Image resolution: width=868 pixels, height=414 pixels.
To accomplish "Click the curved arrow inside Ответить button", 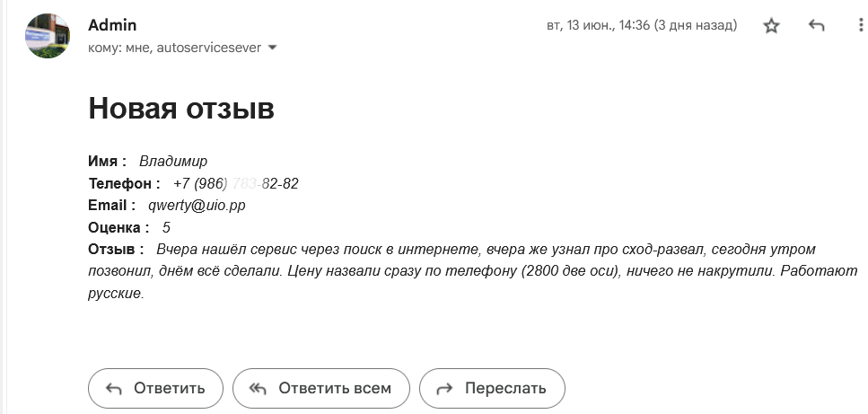I will pyautogui.click(x=113, y=389).
